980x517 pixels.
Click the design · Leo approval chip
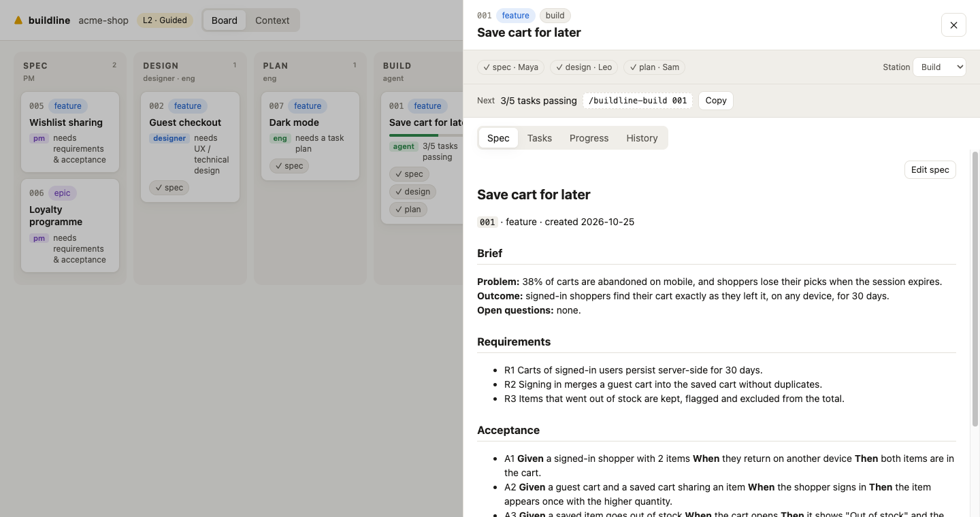pyautogui.click(x=584, y=67)
